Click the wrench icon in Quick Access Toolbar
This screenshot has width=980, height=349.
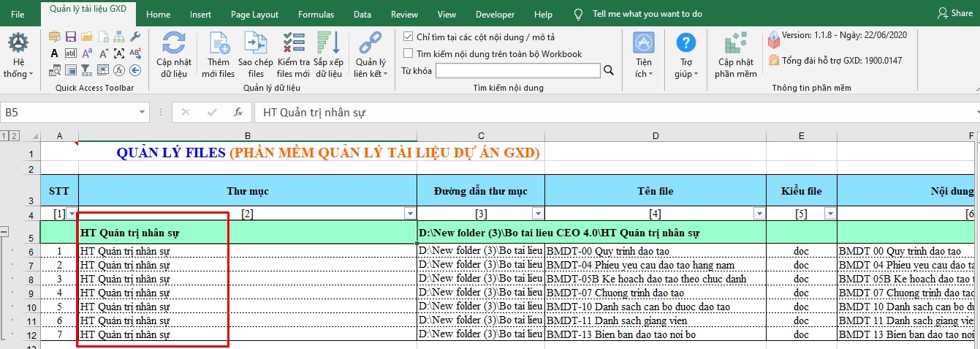pyautogui.click(x=135, y=37)
